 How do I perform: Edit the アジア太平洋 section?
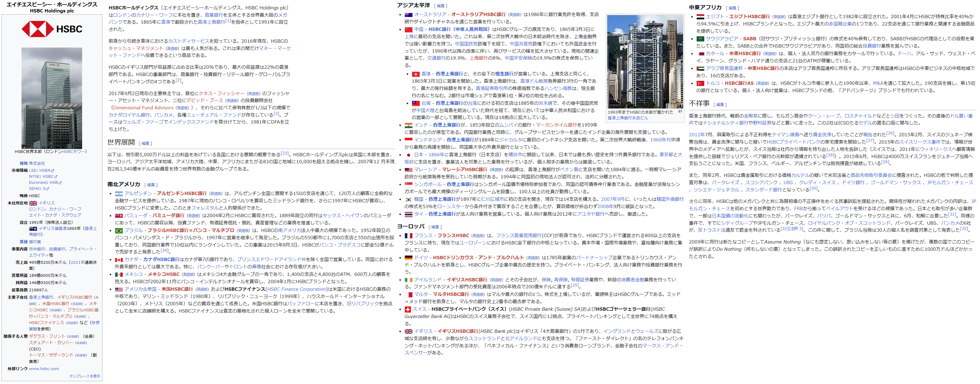click(441, 6)
